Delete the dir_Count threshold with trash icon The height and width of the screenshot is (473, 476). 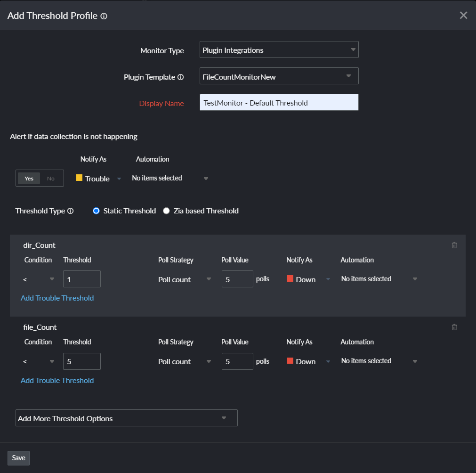[x=454, y=245]
